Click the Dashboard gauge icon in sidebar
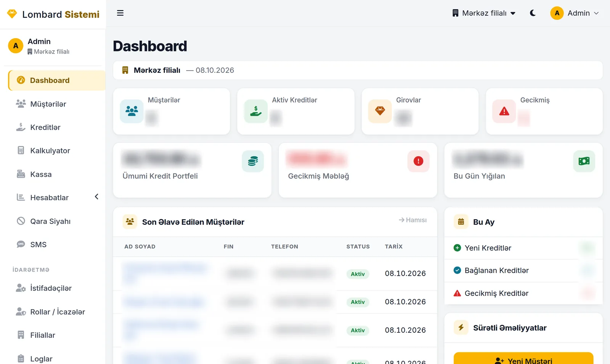The image size is (610, 364). pos(21,80)
